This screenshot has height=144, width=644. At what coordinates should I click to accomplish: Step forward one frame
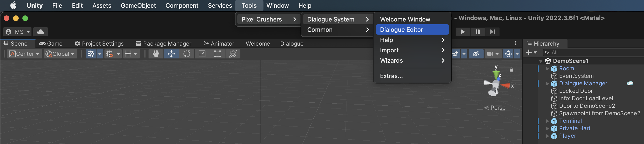coord(492,32)
